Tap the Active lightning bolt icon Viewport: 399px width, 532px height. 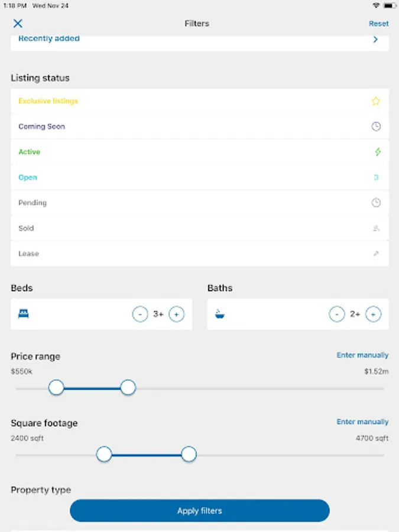pyautogui.click(x=378, y=152)
